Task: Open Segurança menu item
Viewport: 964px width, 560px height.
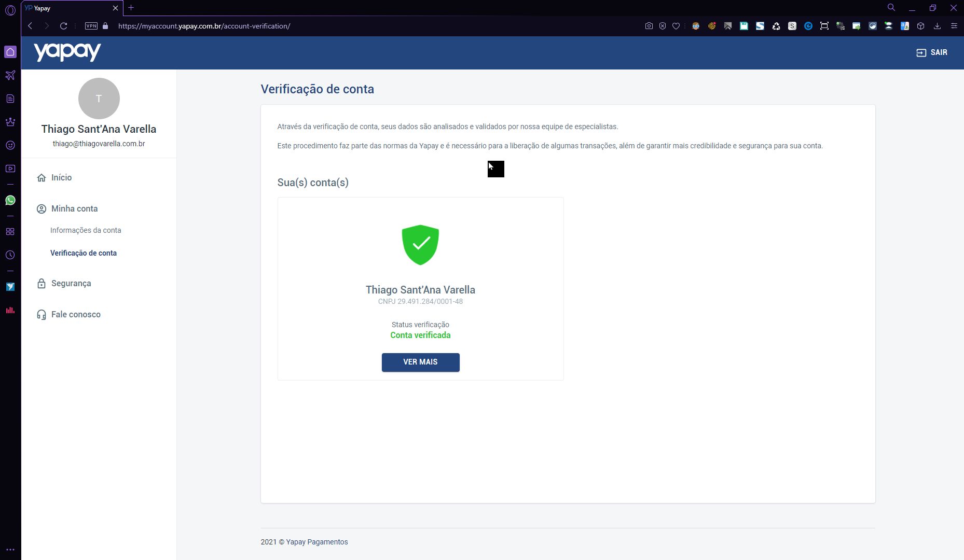Action: pos(71,284)
